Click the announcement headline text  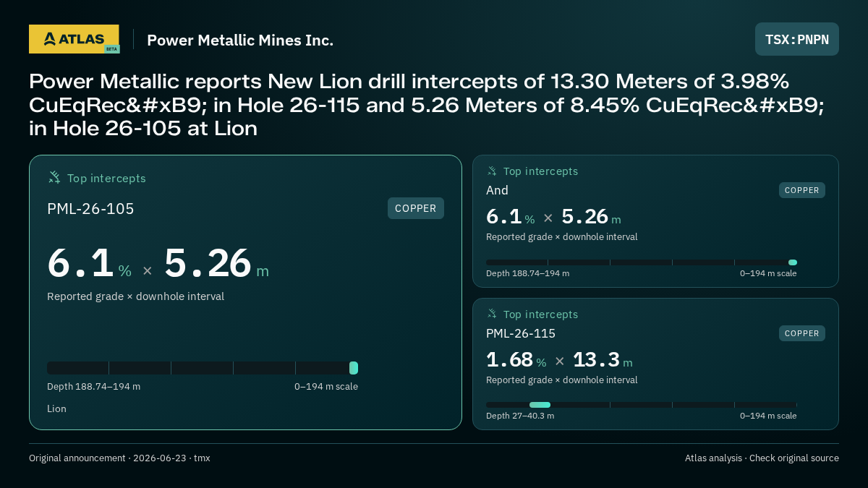pos(427,105)
